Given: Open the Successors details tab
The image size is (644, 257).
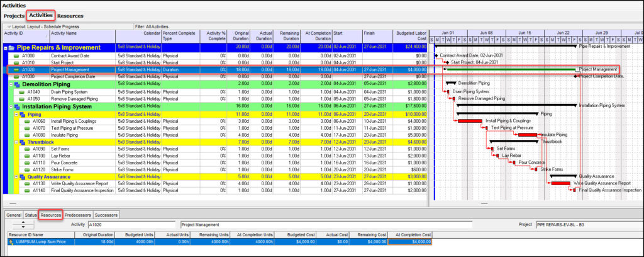Looking at the screenshot, I should tap(106, 215).
